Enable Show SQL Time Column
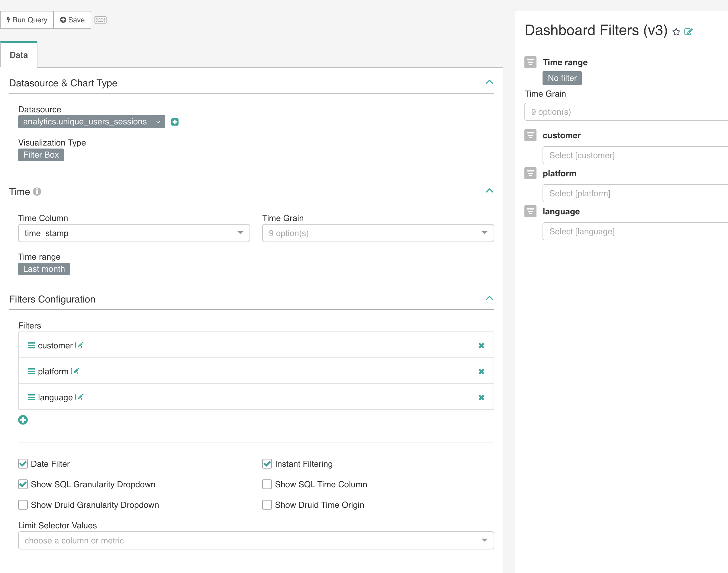This screenshot has width=728, height=573. [267, 484]
